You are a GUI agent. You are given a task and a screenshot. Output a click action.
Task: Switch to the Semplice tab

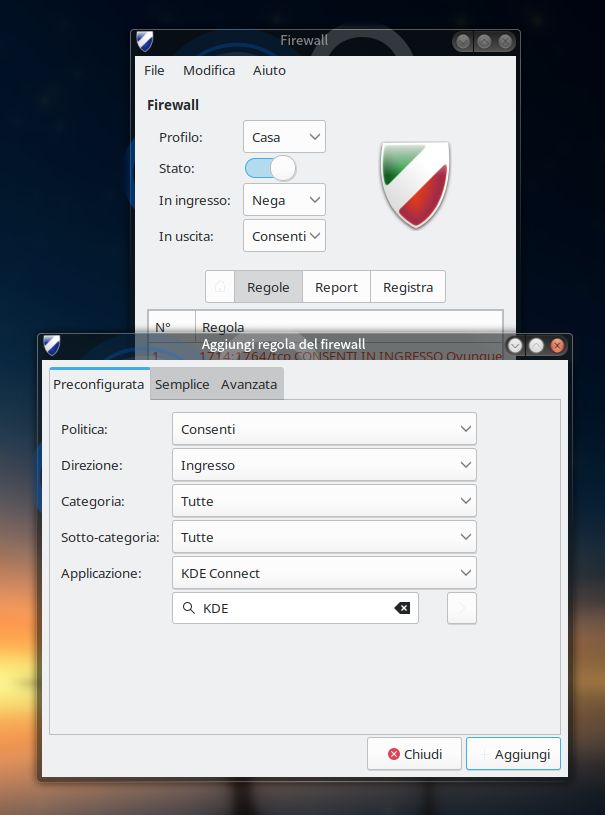pos(182,384)
